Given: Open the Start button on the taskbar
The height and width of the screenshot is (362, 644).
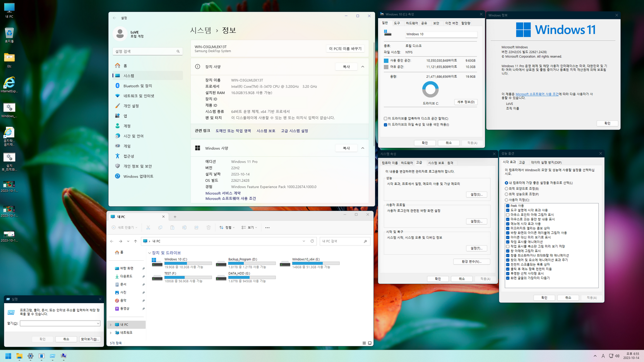Looking at the screenshot, I should point(8,356).
